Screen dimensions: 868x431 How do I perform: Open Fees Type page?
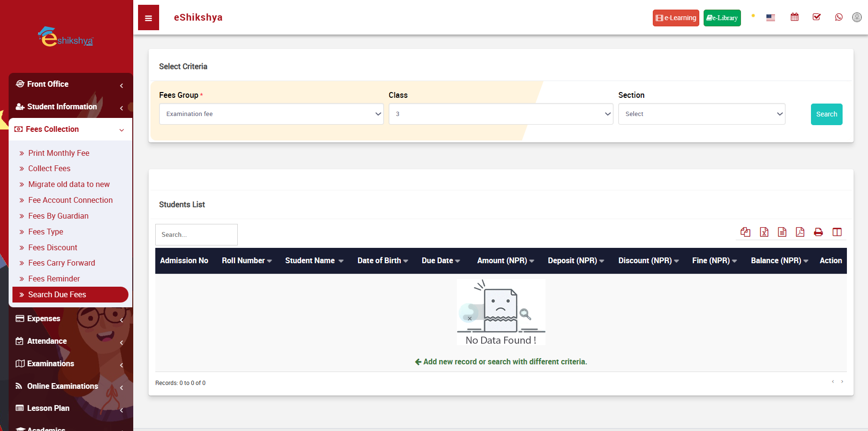point(46,232)
